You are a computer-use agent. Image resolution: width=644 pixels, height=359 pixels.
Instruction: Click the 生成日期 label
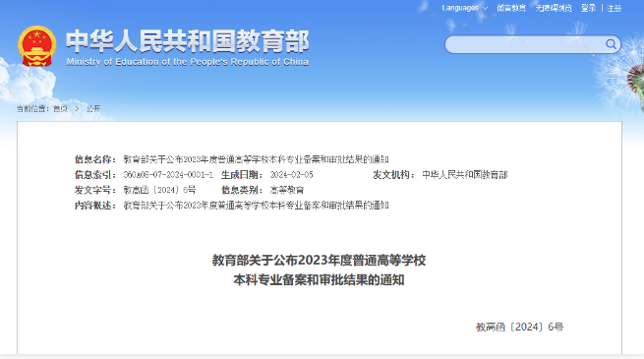[242, 175]
